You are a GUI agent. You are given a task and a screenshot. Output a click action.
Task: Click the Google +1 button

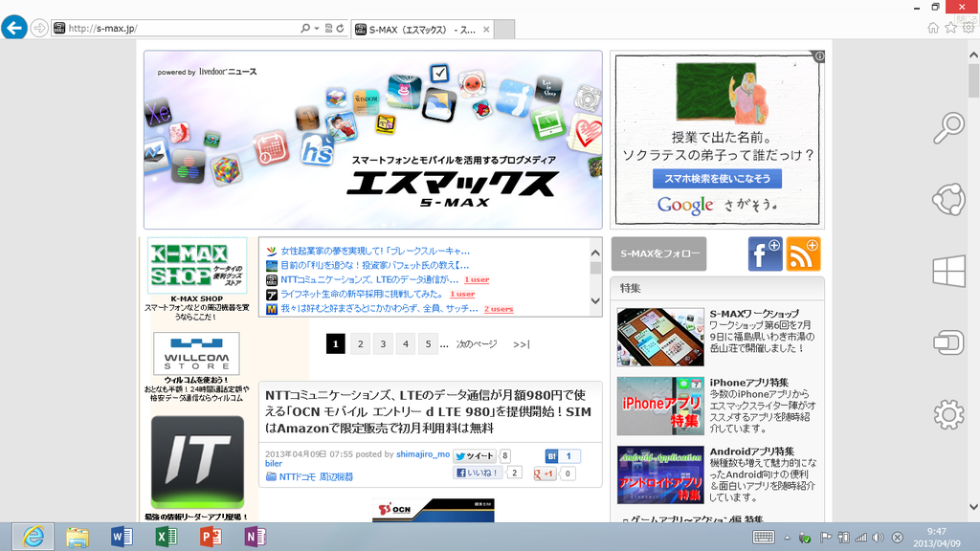coord(545,474)
